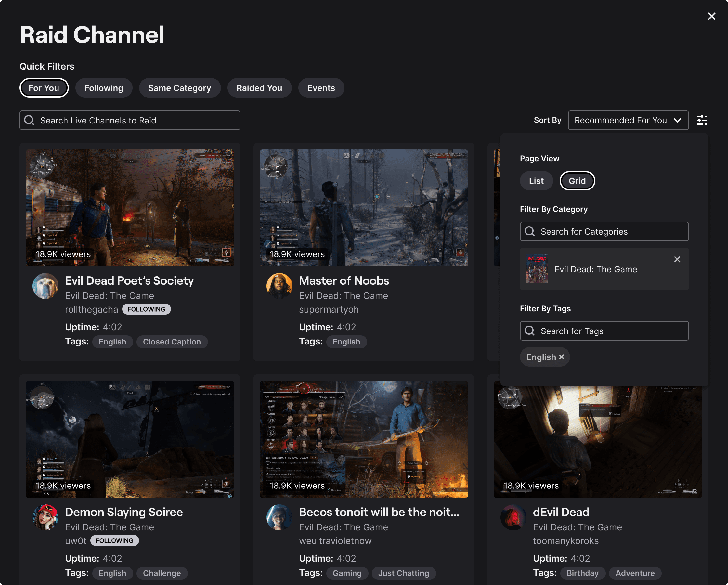Image resolution: width=728 pixels, height=585 pixels.
Task: Click the FOLLOWING badge next to rollthegacha
Action: (x=147, y=309)
